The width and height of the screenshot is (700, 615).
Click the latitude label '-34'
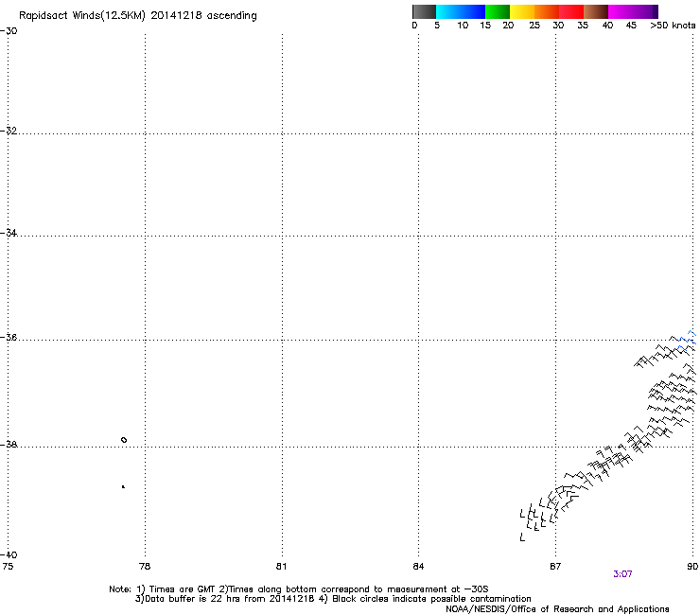9,233
